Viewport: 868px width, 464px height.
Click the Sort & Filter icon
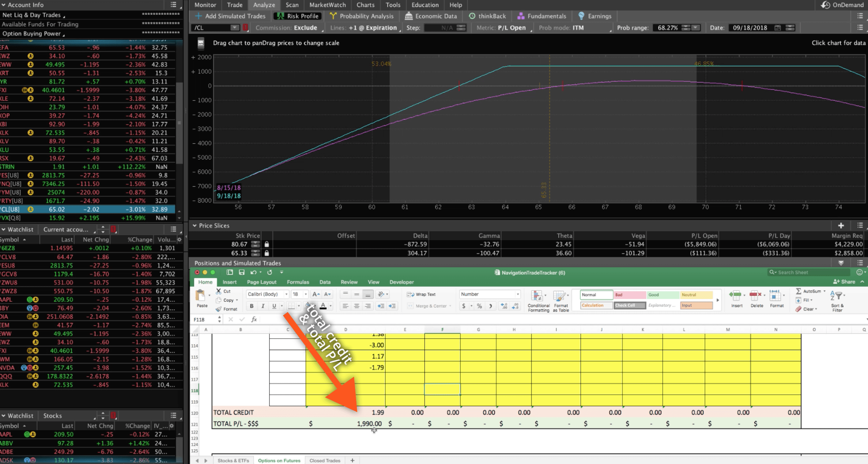click(837, 301)
